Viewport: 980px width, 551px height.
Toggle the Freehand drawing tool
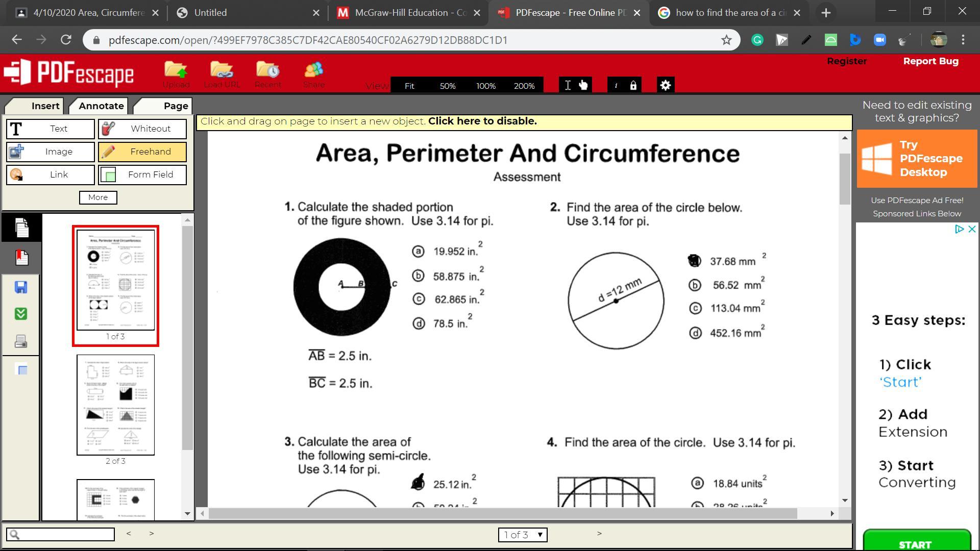(142, 152)
